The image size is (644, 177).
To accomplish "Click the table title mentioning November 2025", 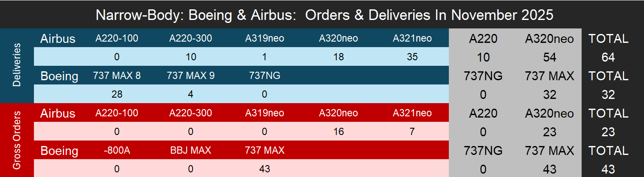I will tap(324, 15).
